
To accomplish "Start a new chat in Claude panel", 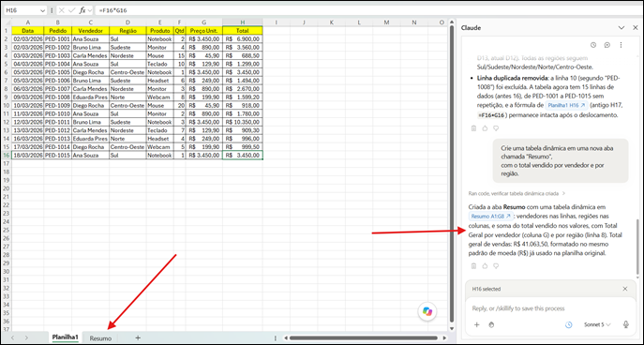I will tap(607, 45).
